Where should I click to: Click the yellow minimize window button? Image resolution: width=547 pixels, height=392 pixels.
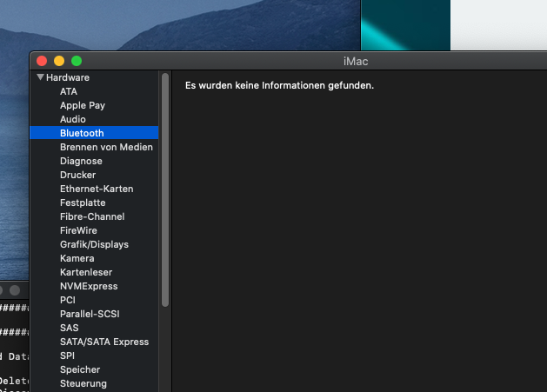pos(59,61)
